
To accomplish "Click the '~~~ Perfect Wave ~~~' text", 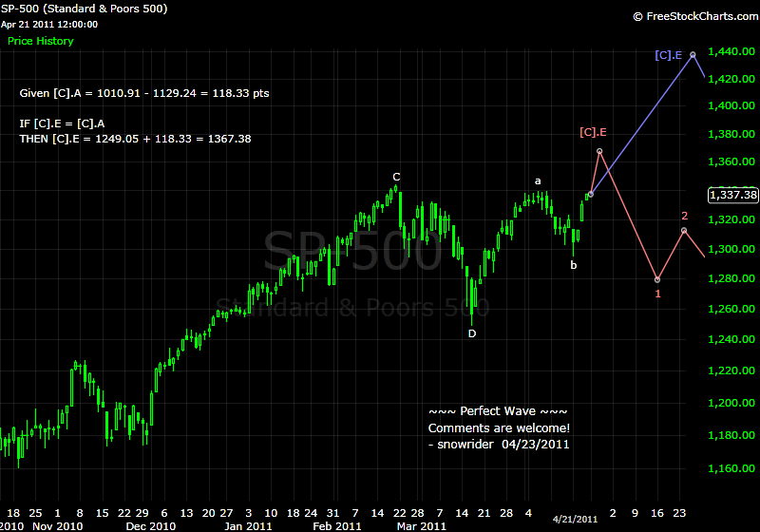I will [x=498, y=411].
